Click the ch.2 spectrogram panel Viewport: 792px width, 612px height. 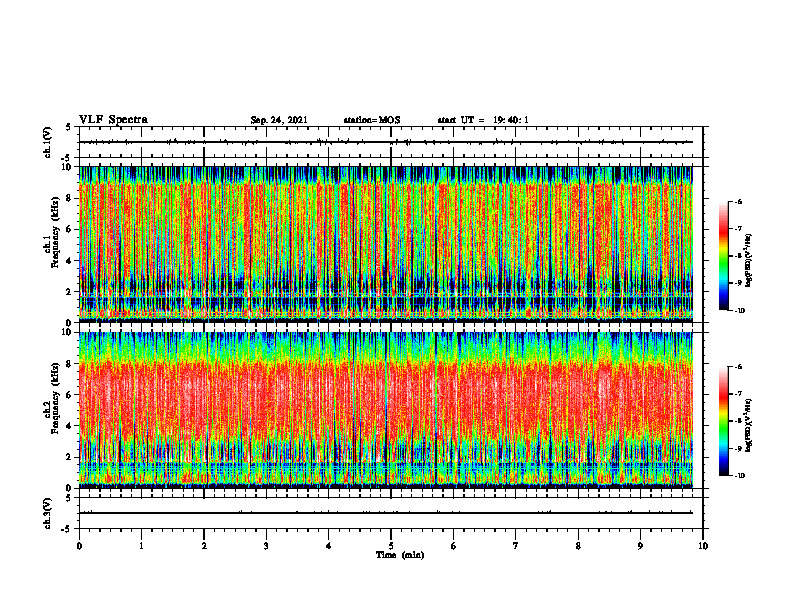tap(386, 410)
